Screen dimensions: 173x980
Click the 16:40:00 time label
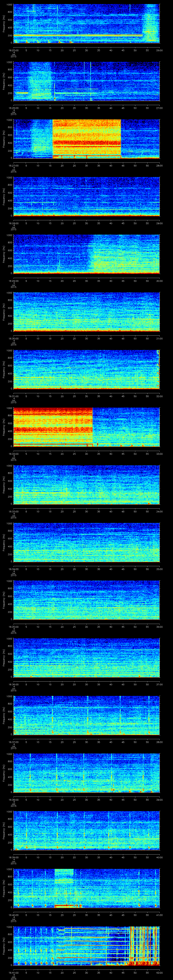[13, 915]
